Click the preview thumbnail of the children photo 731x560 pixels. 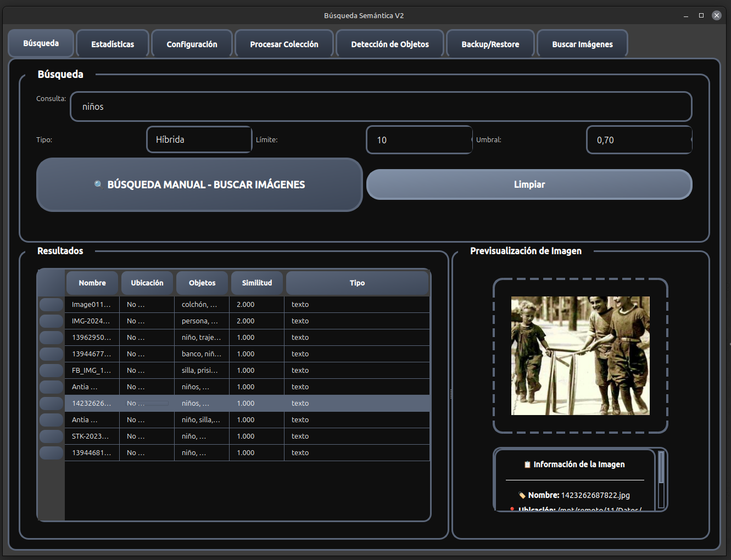click(x=580, y=356)
